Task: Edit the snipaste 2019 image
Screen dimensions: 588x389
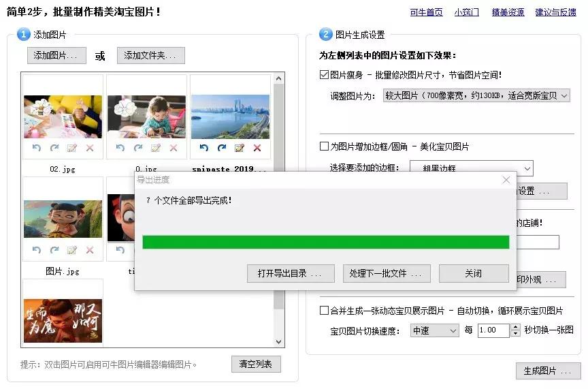Action: click(x=240, y=148)
